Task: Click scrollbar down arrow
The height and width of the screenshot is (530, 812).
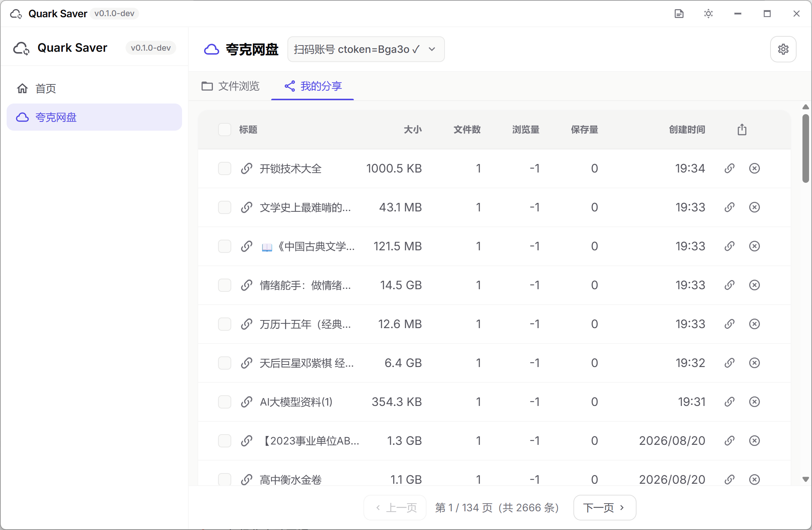Action: click(x=805, y=479)
